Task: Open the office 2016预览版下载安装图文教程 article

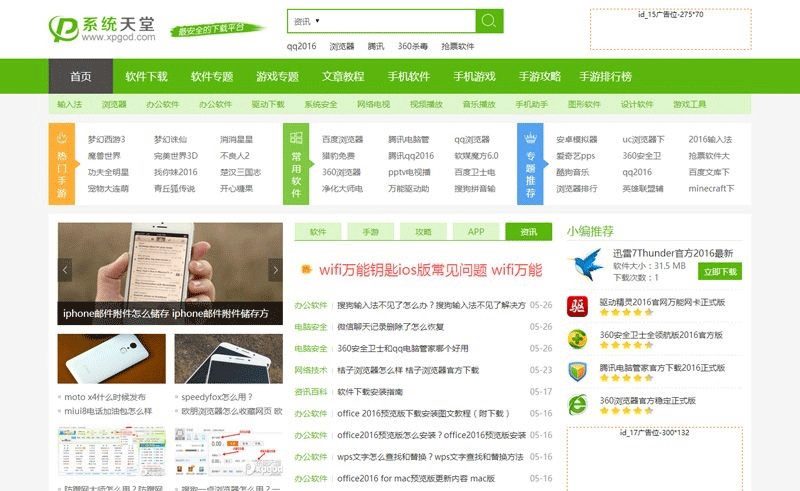Action: pos(423,413)
